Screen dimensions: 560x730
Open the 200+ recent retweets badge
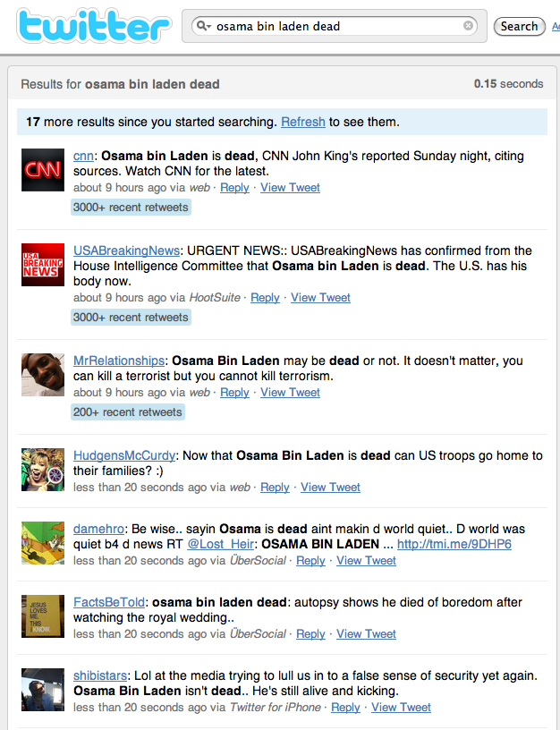click(x=128, y=412)
